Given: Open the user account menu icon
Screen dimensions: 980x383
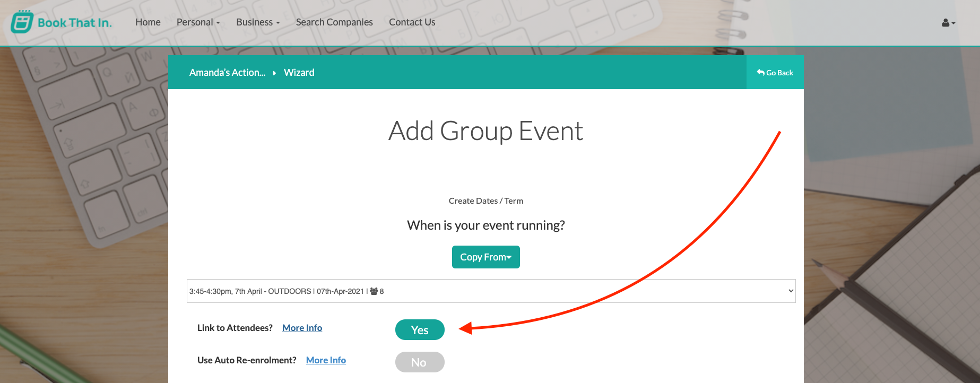Looking at the screenshot, I should [x=948, y=23].
